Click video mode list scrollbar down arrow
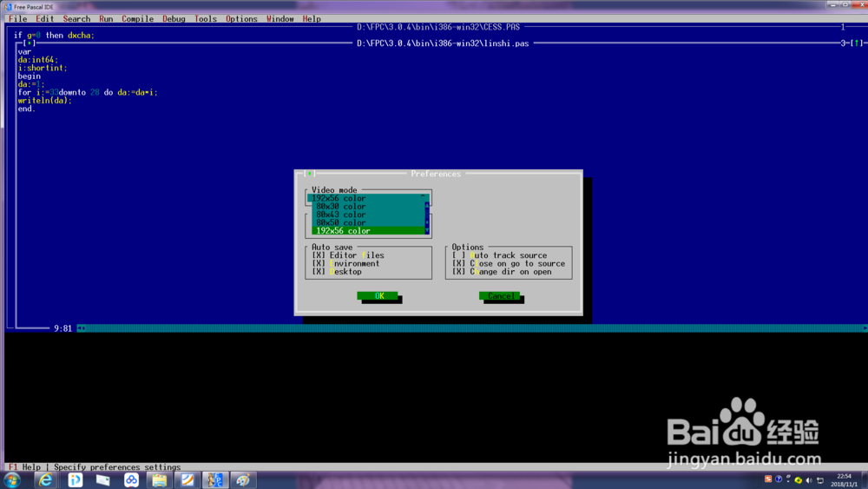Viewport: 868px width, 489px height. coord(427,230)
